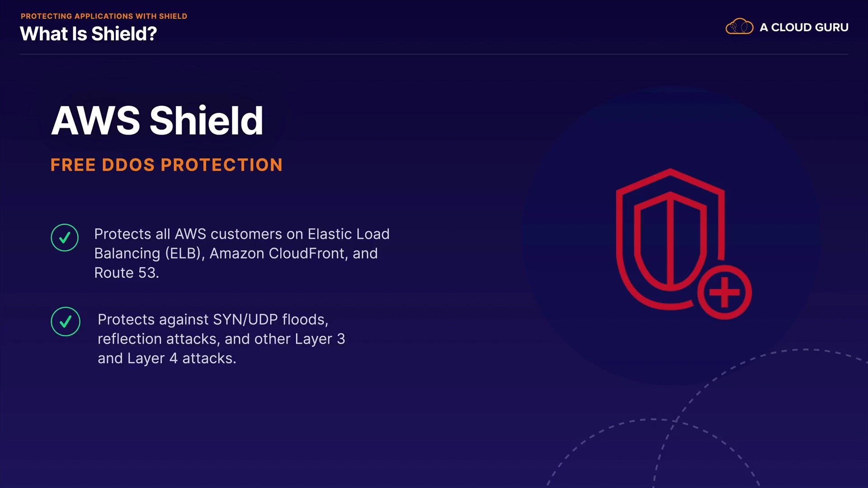Click the "Layer 4 attacks." text
The width and height of the screenshot is (868, 488).
(182, 358)
